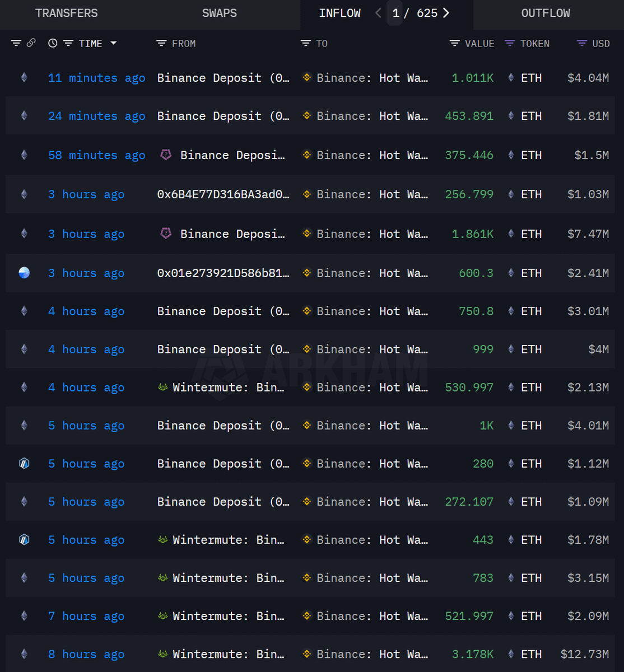The height and width of the screenshot is (672, 624).
Task: Open Binance Deposit sender on 750.8 row
Action: [223, 311]
